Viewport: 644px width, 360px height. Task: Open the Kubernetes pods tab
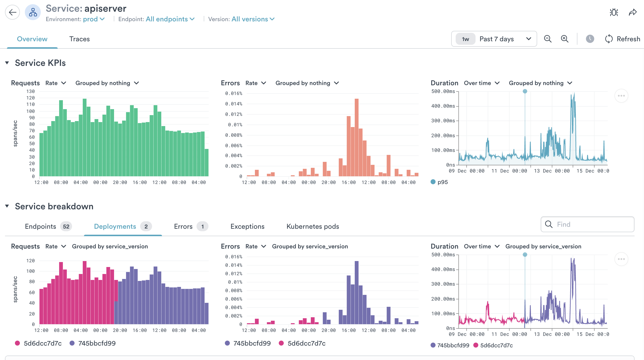coord(313,226)
